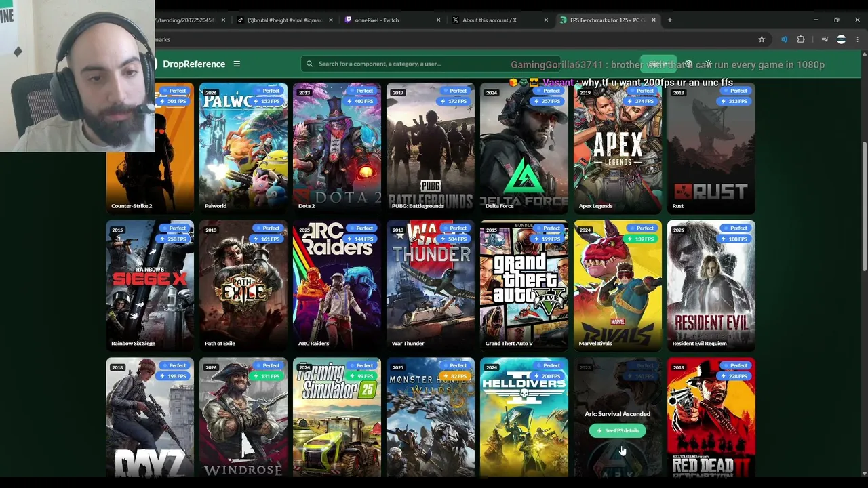868x488 pixels.
Task: Switch to the TikTok brutal #height tab
Action: point(284,20)
